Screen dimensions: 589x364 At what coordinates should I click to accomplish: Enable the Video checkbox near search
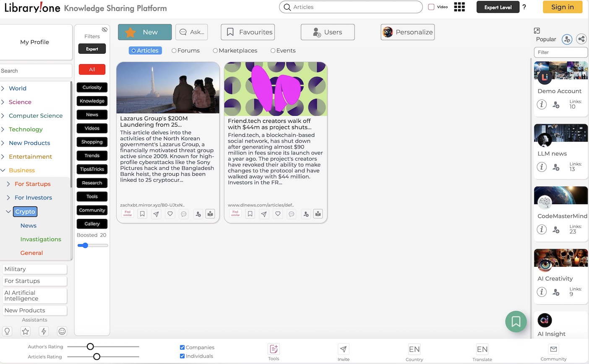click(x=431, y=7)
